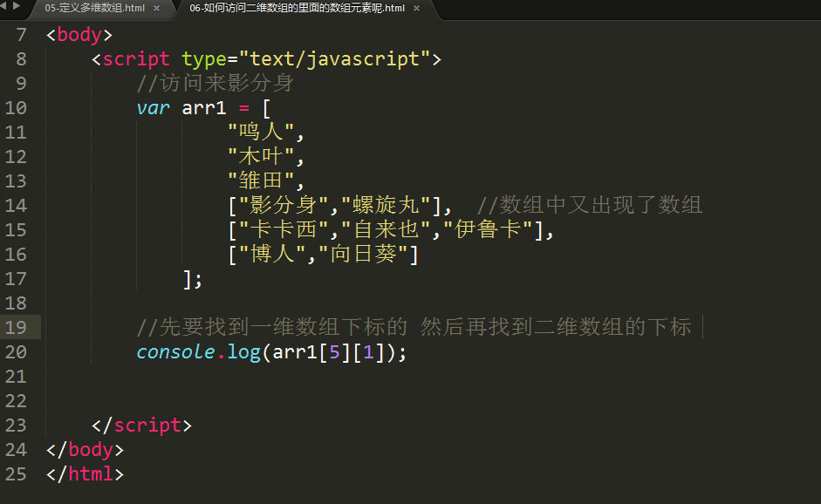Click the var keyword on line 10
The image size is (821, 504).
point(153,108)
